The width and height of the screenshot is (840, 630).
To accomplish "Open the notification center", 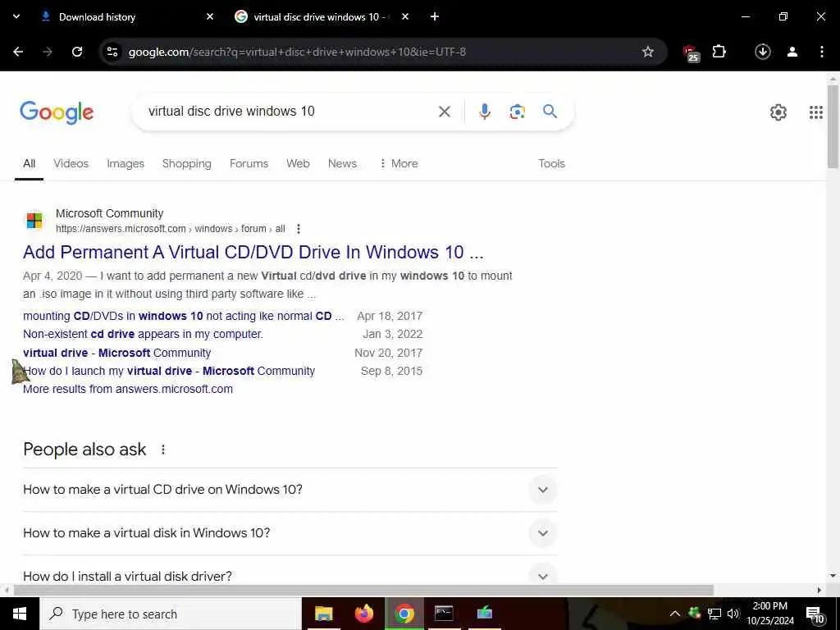I will (x=815, y=614).
